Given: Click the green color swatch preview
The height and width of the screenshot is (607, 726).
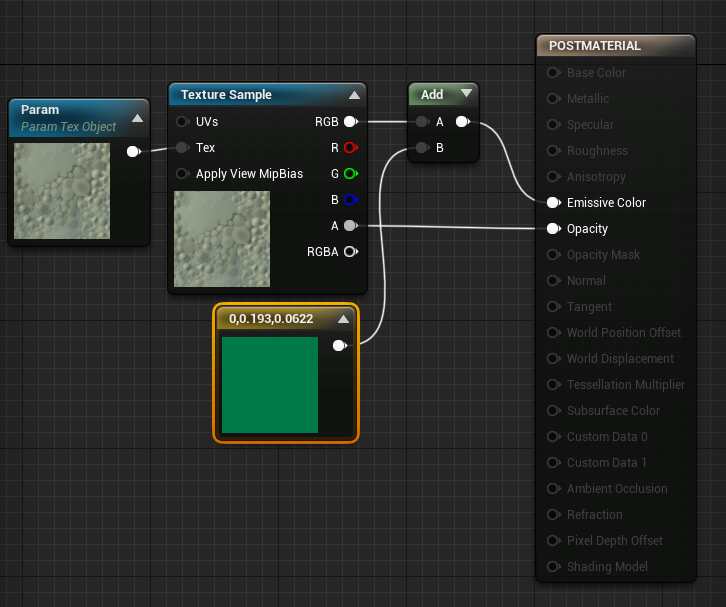Looking at the screenshot, I should point(270,385).
